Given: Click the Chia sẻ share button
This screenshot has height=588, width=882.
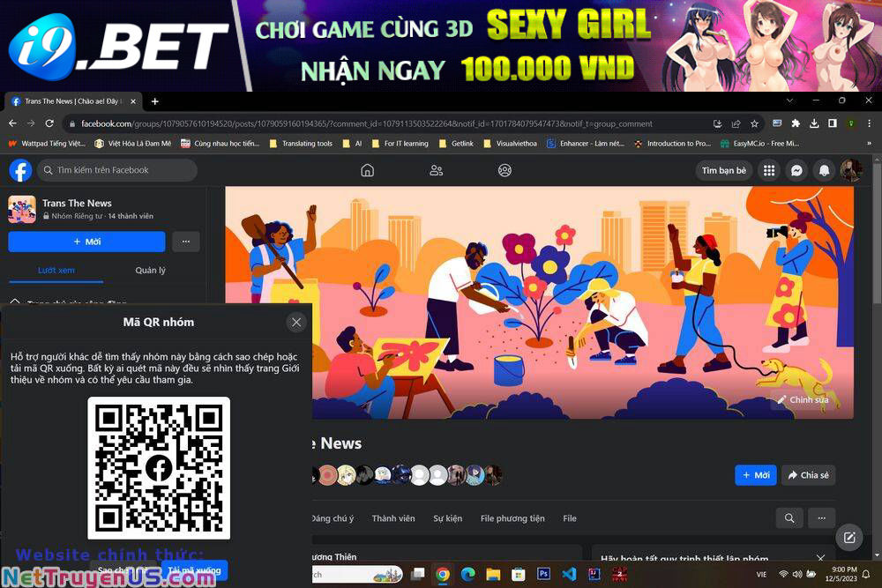Looking at the screenshot, I should (x=808, y=475).
